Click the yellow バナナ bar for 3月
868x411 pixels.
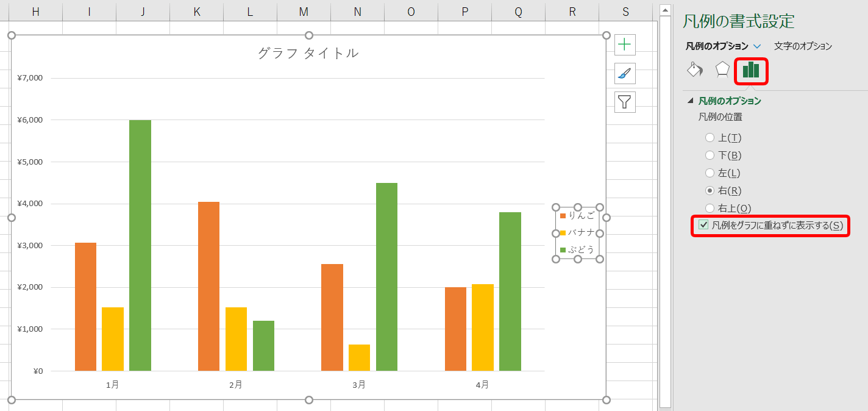(359, 358)
